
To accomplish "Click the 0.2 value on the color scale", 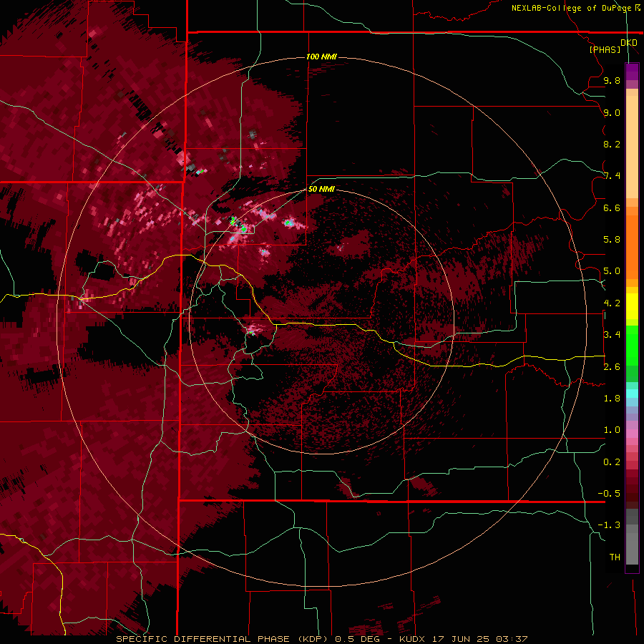I will pos(612,462).
